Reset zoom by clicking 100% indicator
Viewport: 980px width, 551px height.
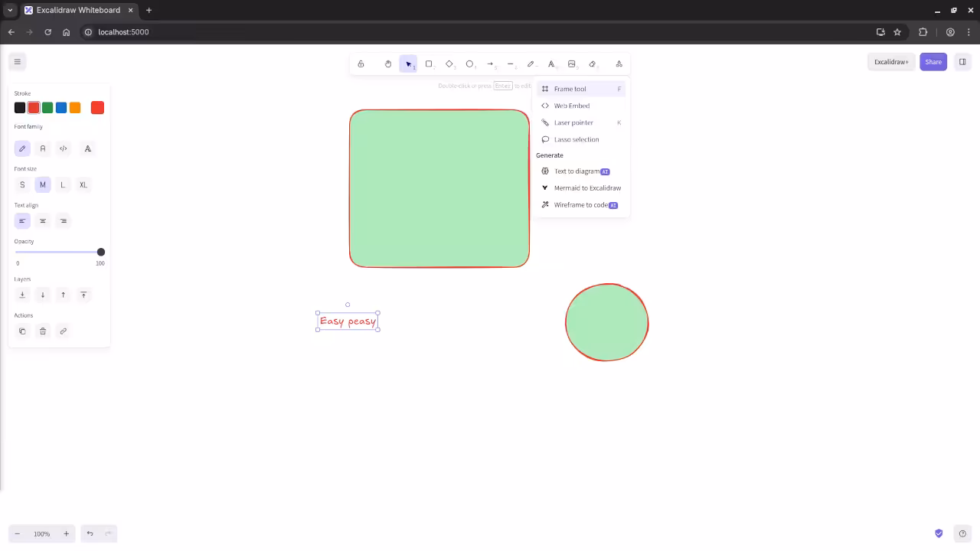click(x=41, y=533)
